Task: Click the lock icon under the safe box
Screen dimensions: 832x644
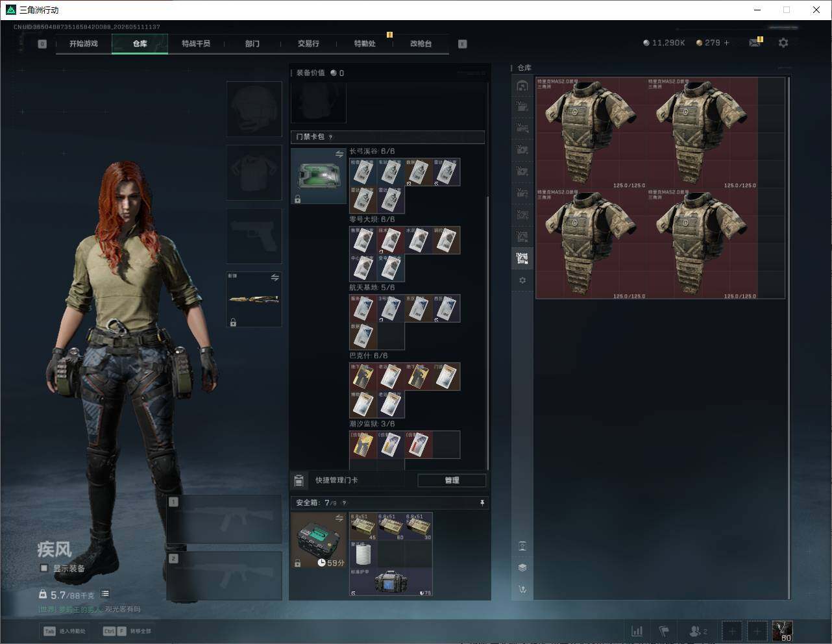Action: coord(297,563)
